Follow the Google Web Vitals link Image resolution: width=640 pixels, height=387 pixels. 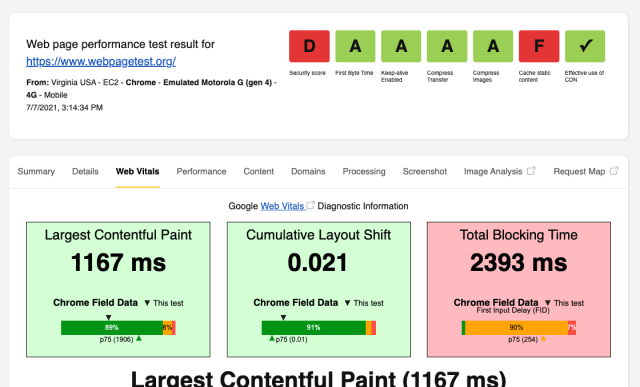pyautogui.click(x=282, y=206)
